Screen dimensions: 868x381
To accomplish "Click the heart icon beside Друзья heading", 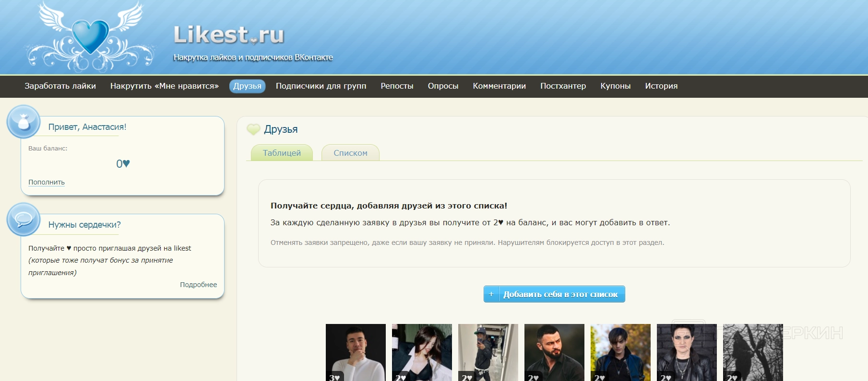I will click(253, 129).
